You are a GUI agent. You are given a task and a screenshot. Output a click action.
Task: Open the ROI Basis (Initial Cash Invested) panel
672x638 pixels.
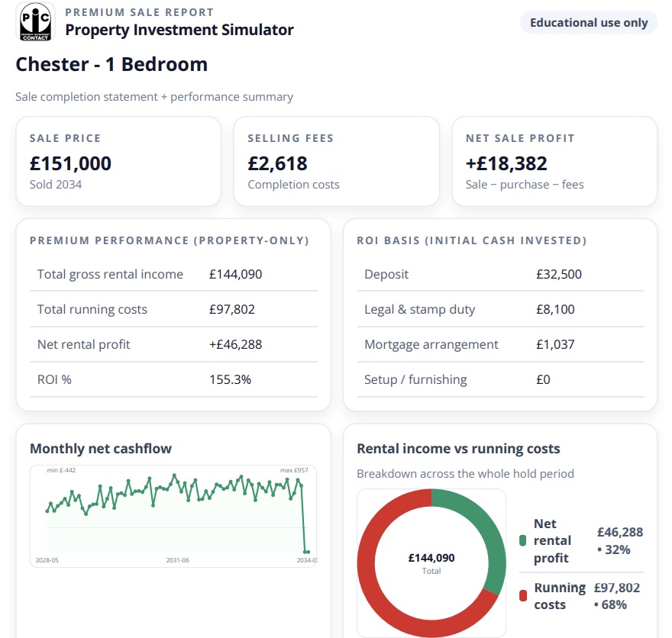[x=471, y=240]
